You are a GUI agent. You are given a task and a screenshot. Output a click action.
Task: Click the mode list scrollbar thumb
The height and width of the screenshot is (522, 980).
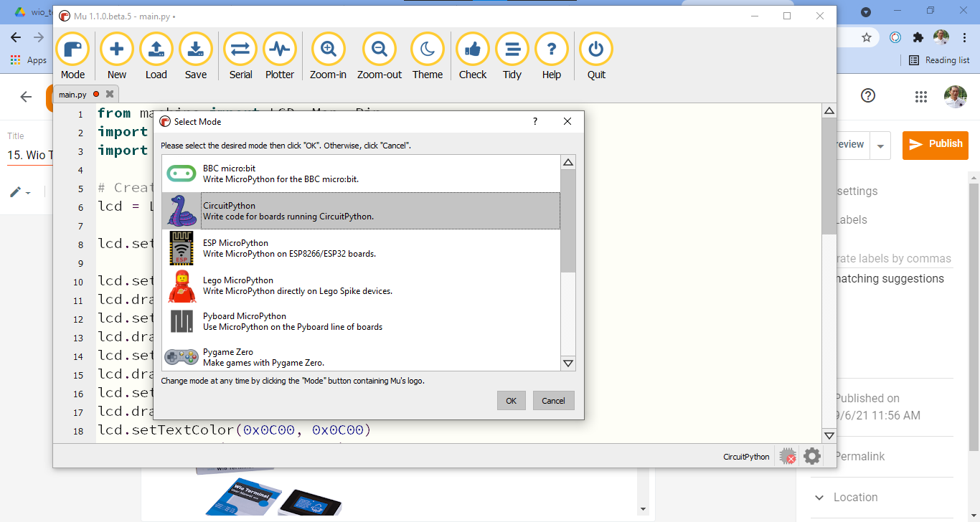[x=568, y=221]
